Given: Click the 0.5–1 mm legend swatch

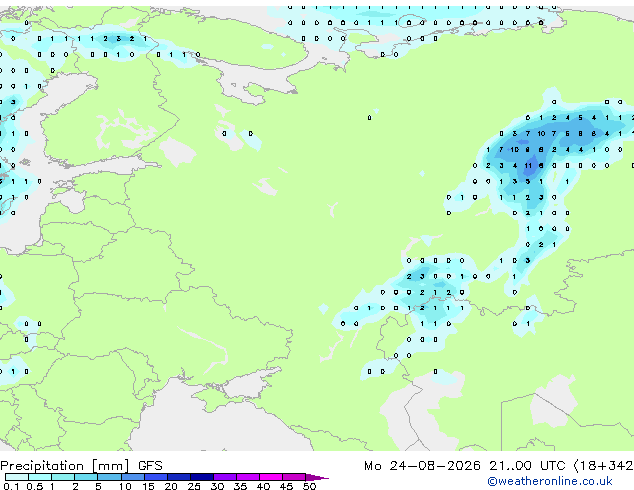Looking at the screenshot, I should tap(40, 477).
